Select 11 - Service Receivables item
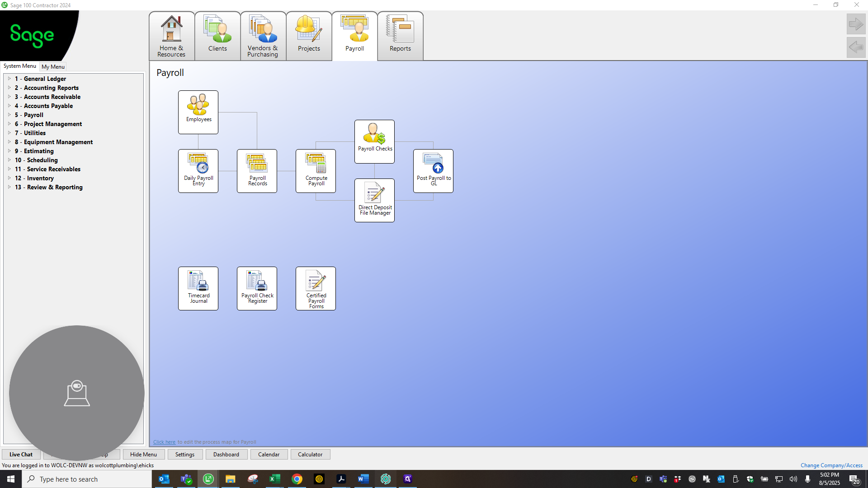The height and width of the screenshot is (488, 868). (47, 169)
